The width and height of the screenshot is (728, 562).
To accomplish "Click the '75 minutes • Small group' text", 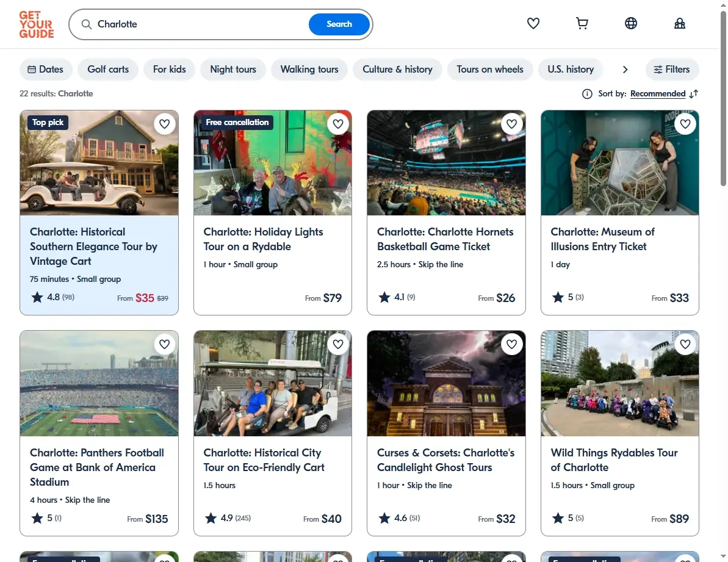I will coord(75,279).
